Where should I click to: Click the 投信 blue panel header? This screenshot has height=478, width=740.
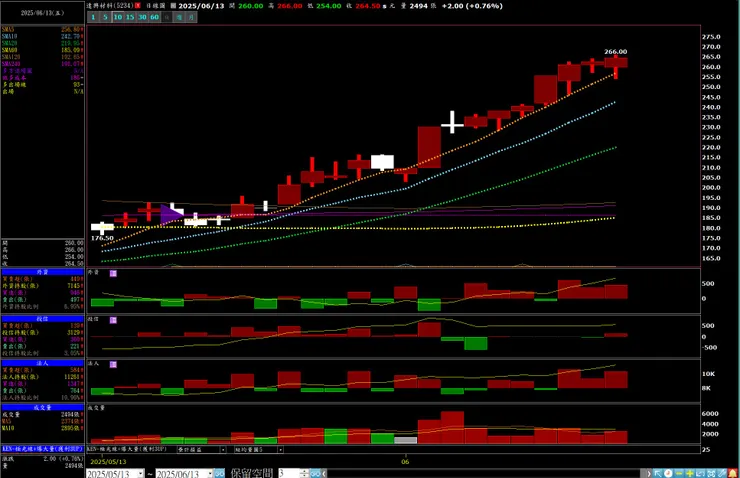[x=42, y=319]
